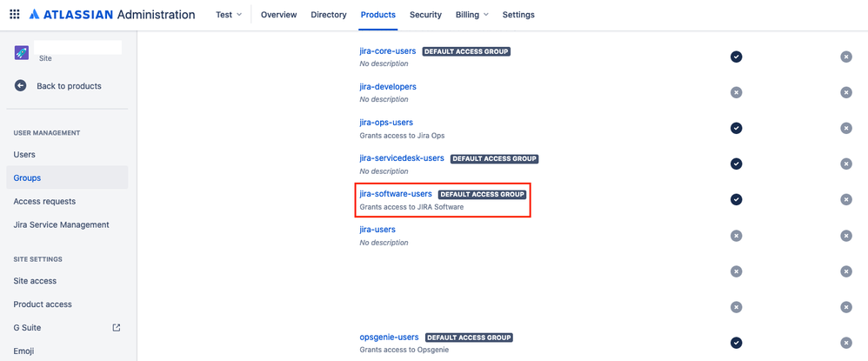The height and width of the screenshot is (361, 868).
Task: Toggle jira-users x icon in first column
Action: 736,236
